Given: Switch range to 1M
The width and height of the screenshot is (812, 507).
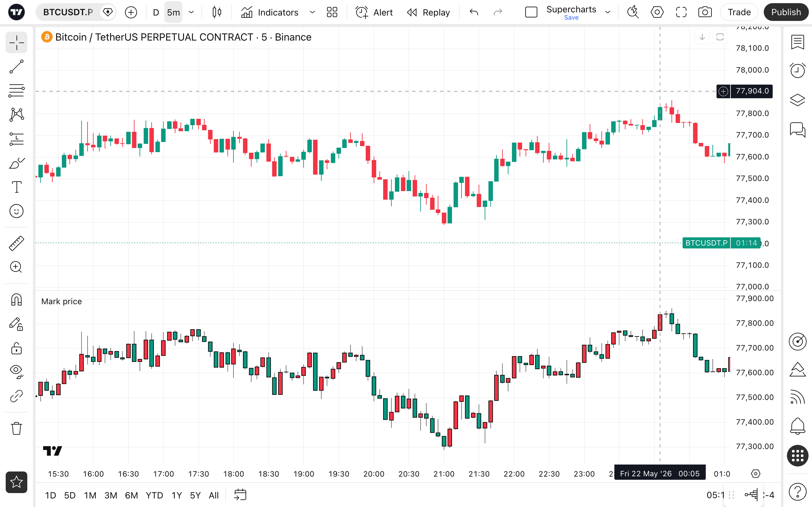Looking at the screenshot, I should click(x=90, y=495).
